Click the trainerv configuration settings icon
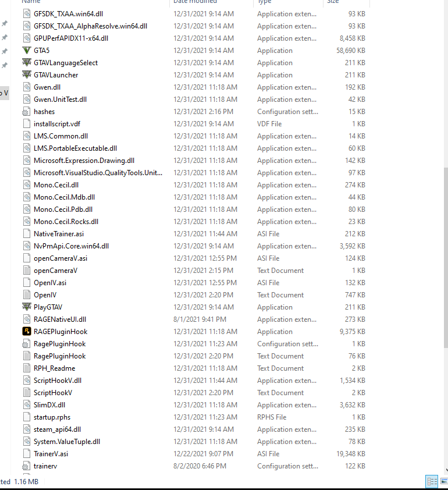Screen dimensions: 448x490 pos(27,466)
